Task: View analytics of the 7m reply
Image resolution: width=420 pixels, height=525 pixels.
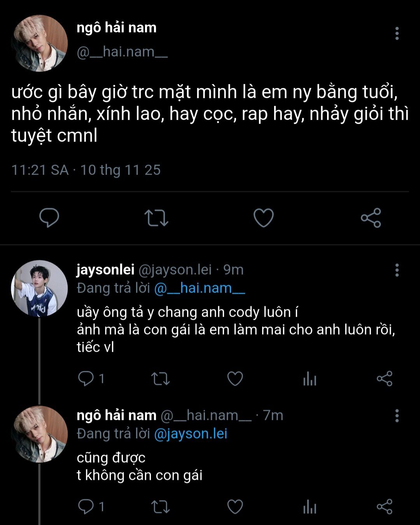Action: coord(310,506)
